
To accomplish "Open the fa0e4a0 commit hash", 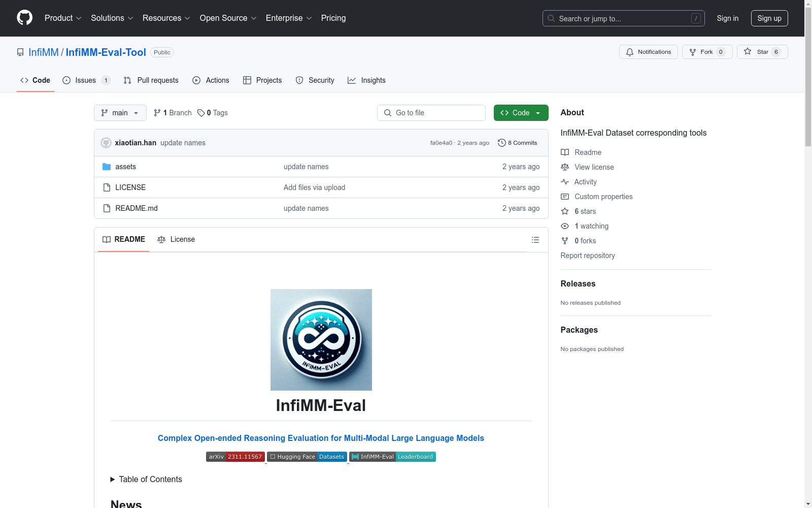I will [x=441, y=143].
